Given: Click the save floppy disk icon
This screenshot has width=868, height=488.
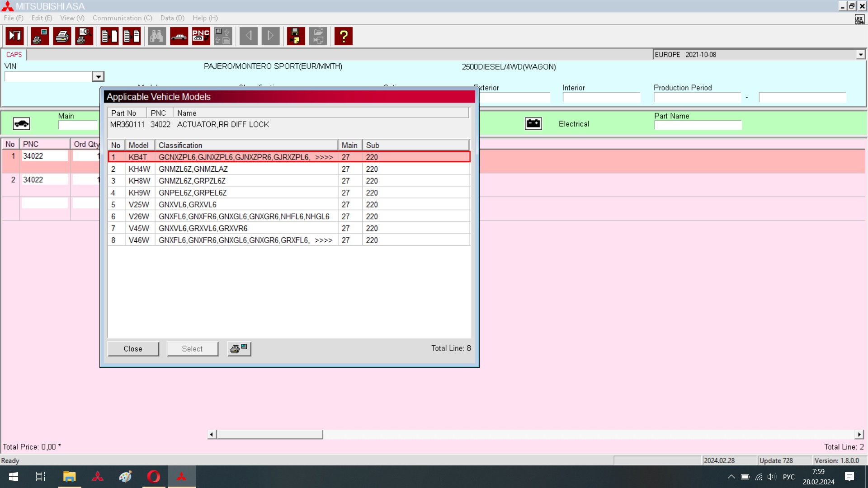Looking at the screenshot, I should coord(296,36).
